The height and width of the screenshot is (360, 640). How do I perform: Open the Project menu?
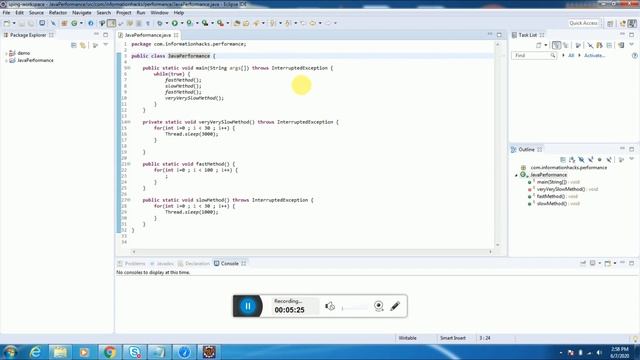[x=124, y=13]
